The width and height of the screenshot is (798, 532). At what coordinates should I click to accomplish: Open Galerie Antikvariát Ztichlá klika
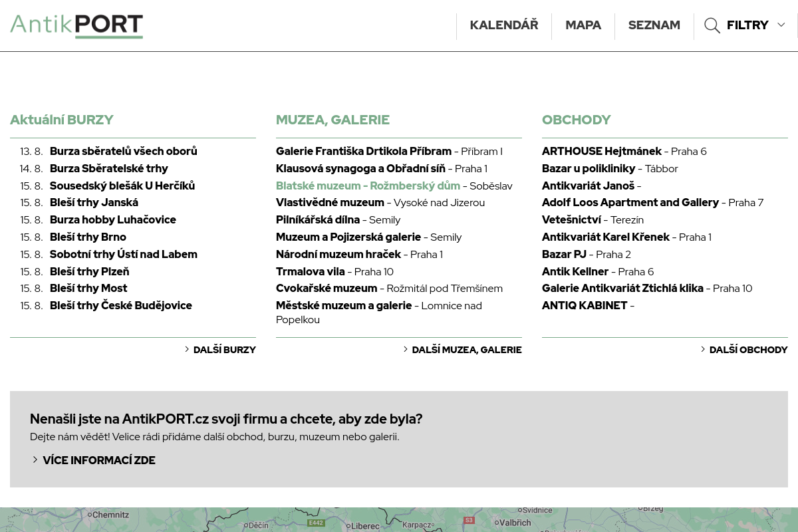622,288
